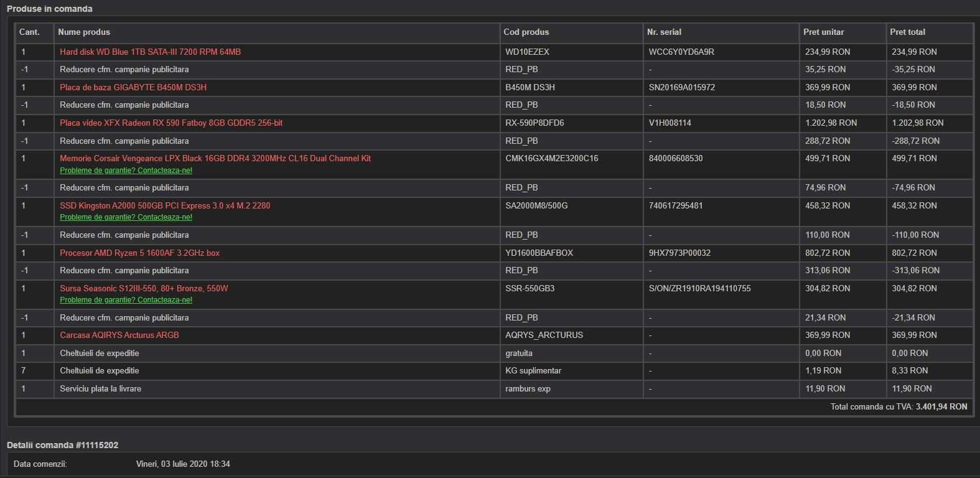Image resolution: width=980 pixels, height=478 pixels.
Task: Select product code B450M DS3H
Action: [530, 87]
